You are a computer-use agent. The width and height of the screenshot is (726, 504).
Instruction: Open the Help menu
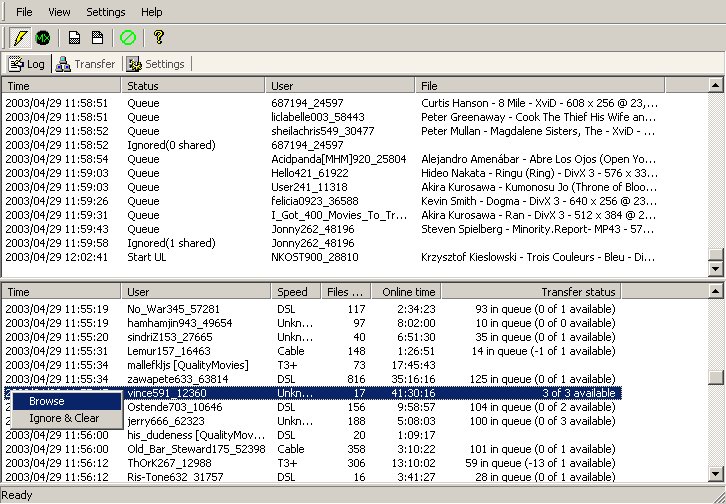point(152,12)
